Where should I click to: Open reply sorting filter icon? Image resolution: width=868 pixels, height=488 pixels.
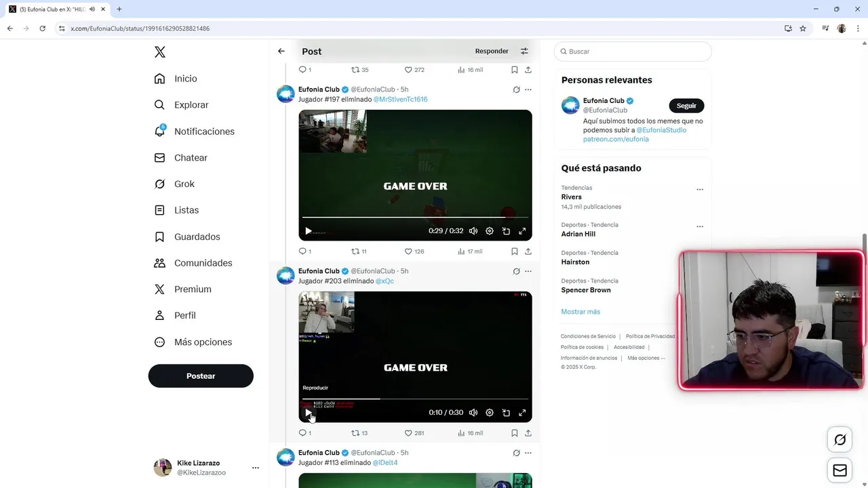coord(524,51)
